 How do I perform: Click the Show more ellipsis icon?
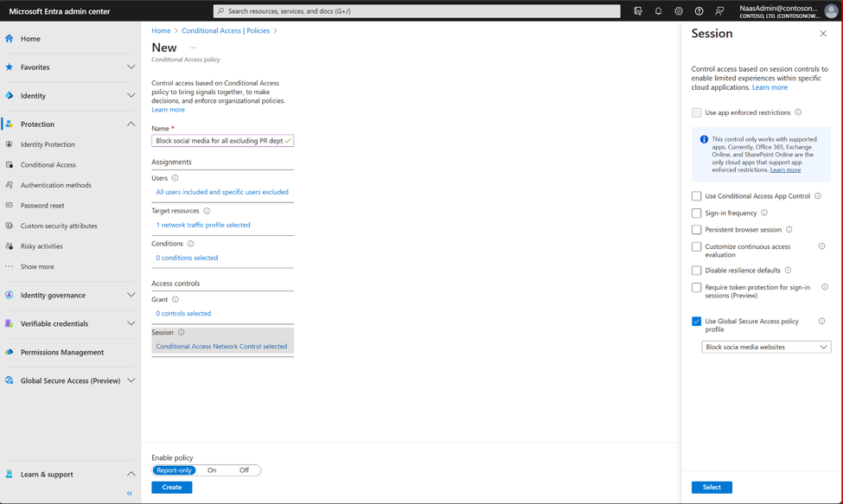click(10, 266)
